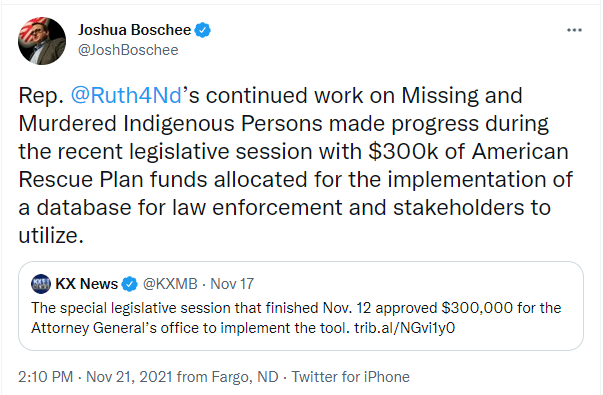Click the Nov 17 date of quoted tweet
603x395 pixels.
click(x=232, y=284)
